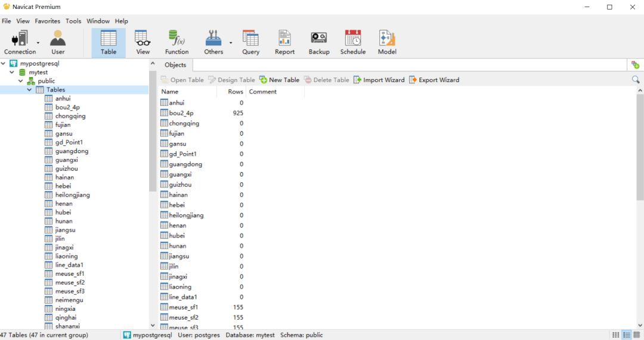Click the search magnifier icon in objects pane
644x340 pixels.
pyautogui.click(x=636, y=80)
